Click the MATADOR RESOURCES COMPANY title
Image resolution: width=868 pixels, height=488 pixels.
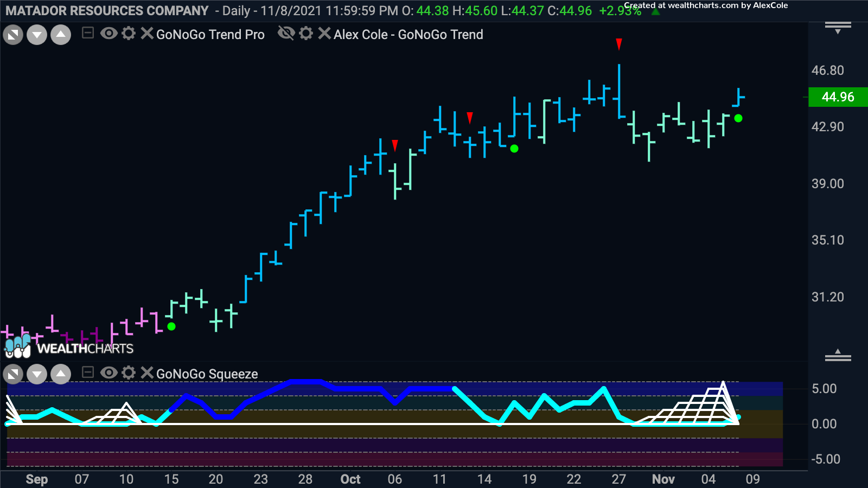pyautogui.click(x=107, y=11)
